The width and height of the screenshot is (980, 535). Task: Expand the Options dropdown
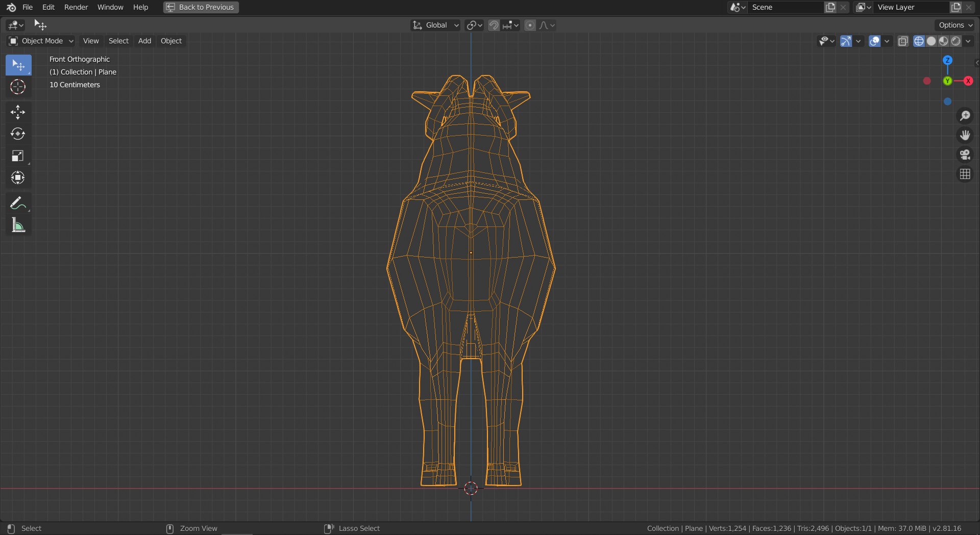pos(955,25)
